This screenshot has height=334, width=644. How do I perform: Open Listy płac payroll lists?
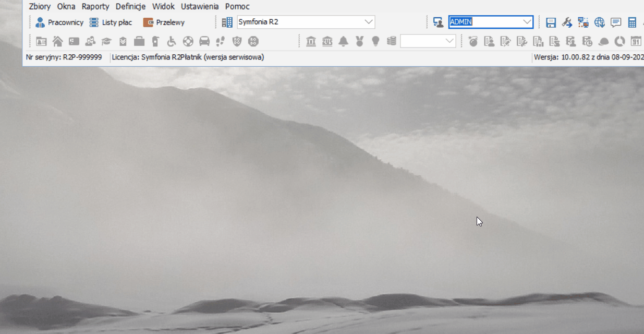(111, 22)
